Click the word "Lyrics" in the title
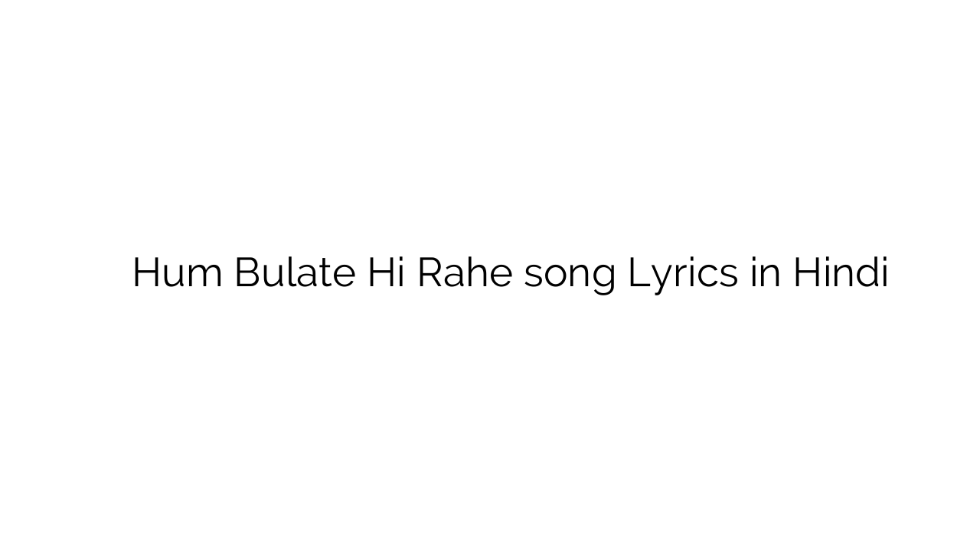 tap(683, 275)
